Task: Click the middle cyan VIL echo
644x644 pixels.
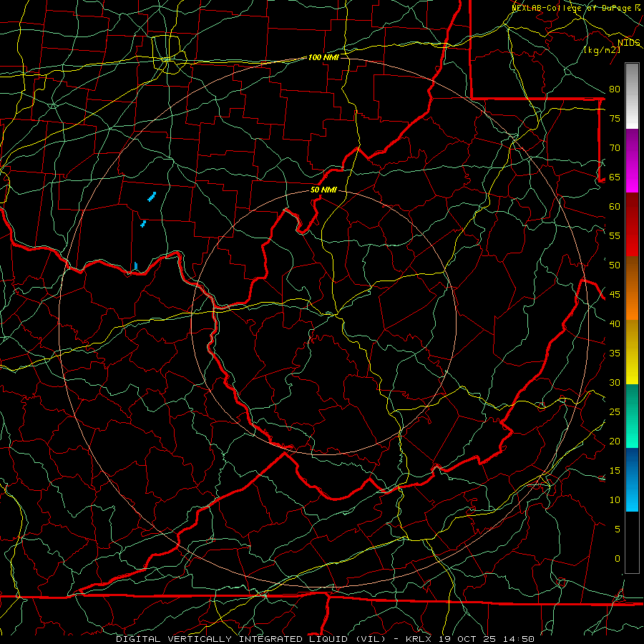Action: [143, 223]
